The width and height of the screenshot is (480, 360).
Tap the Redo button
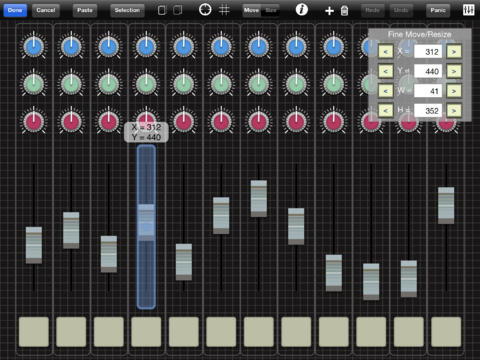(373, 10)
